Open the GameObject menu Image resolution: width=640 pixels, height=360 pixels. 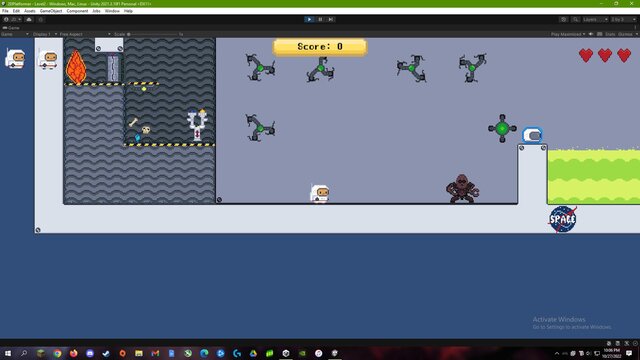click(x=51, y=11)
